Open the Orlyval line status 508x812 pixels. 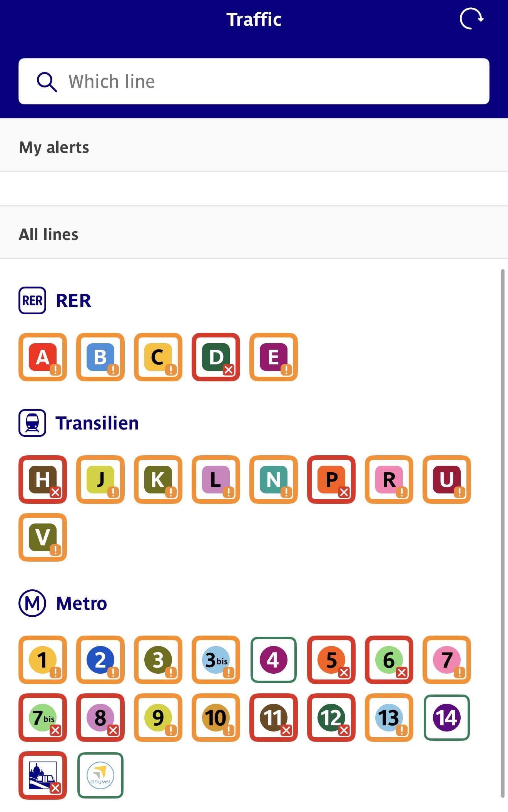[100, 775]
